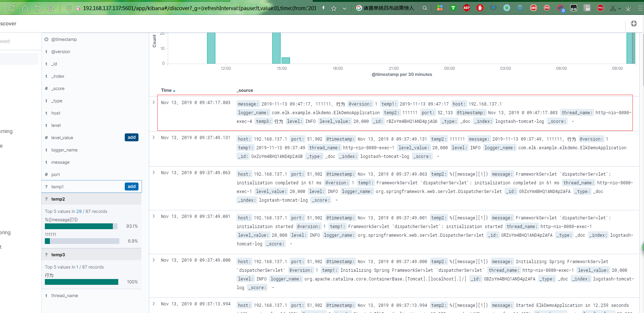Screen dimensions: 644x313
Task: Click the favorites star beside the back arrow
Action: click(x=51, y=8)
